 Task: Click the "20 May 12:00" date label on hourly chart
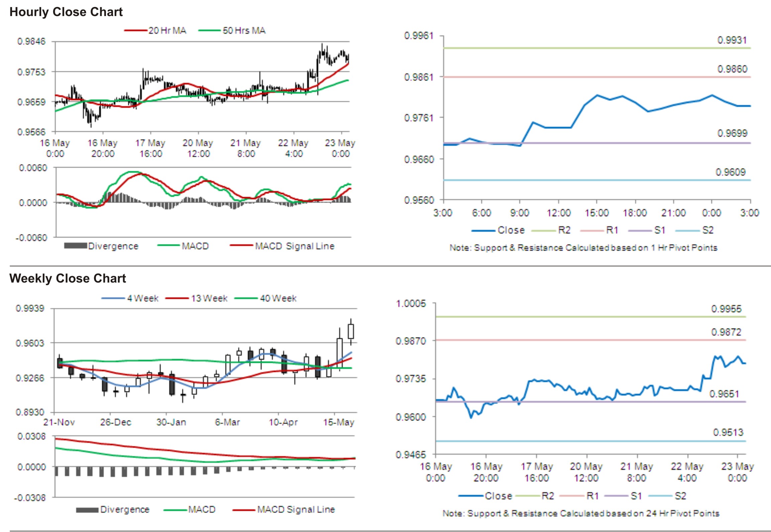point(198,148)
